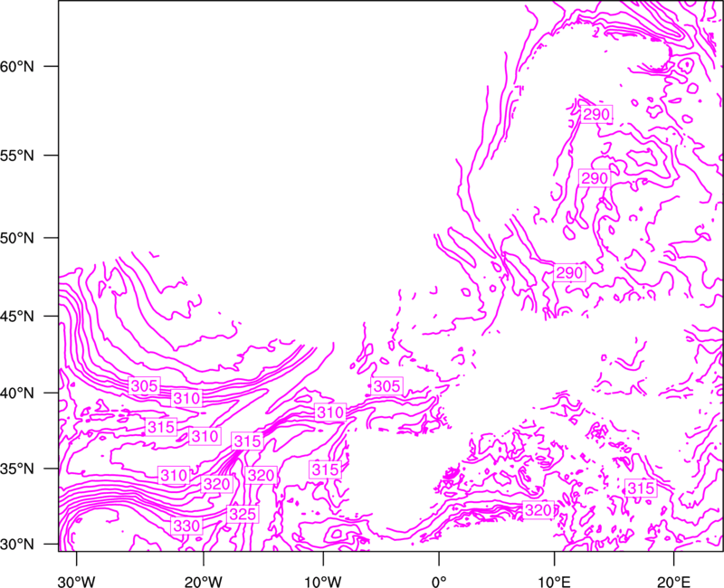Click the 0° longitude axis label
This screenshot has height=588, width=724.
tap(439, 581)
